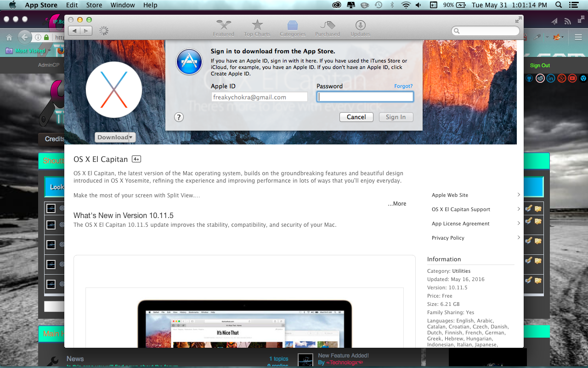Enter App Store full screen mode
Image resolution: width=588 pixels, height=368 pixels.
coord(519,20)
